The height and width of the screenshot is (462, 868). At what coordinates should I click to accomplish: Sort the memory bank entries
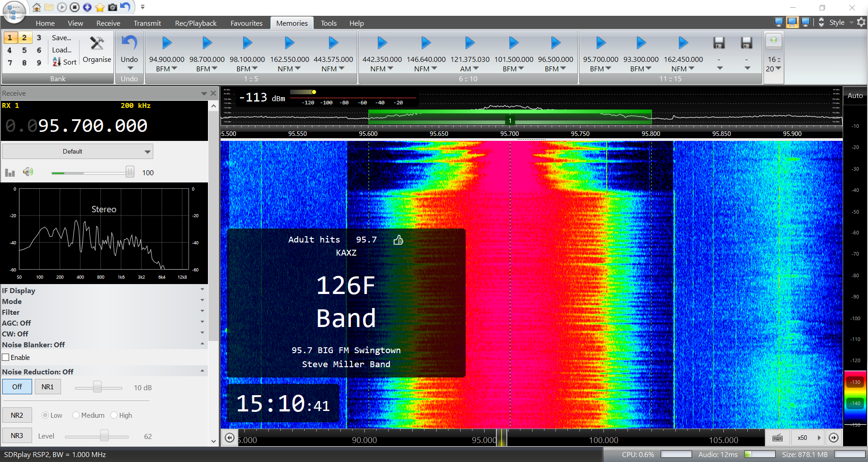pos(64,62)
